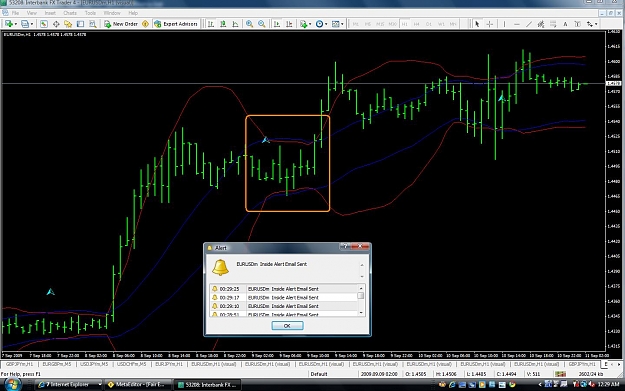Image resolution: width=625 pixels, height=391 pixels.
Task: Open the Window menu
Action: point(112,13)
